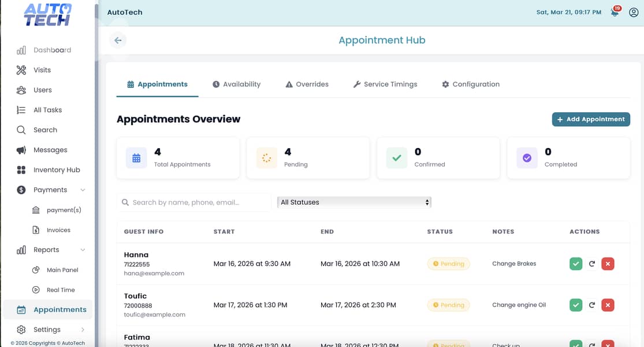Click the Add Appointment button

590,119
